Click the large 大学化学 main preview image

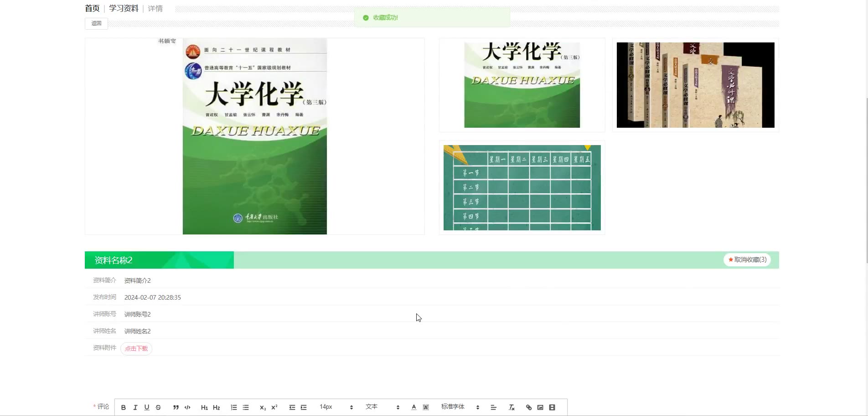coord(255,136)
